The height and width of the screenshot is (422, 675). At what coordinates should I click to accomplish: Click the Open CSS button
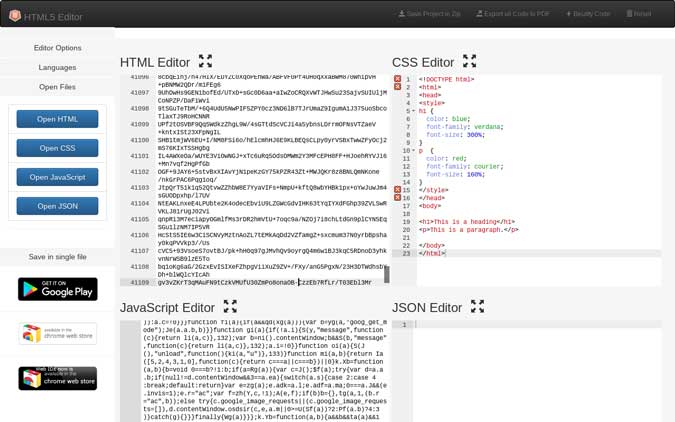pyautogui.click(x=57, y=148)
